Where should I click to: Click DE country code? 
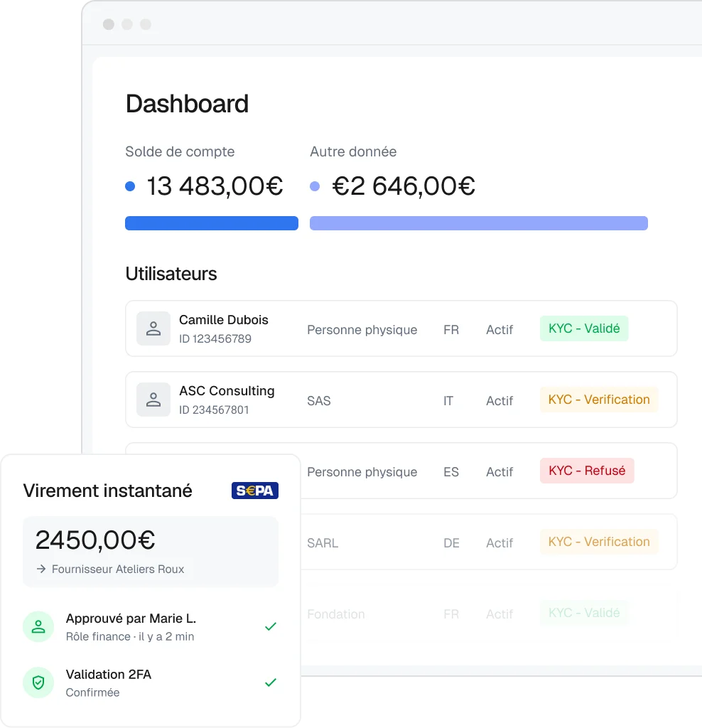(x=451, y=542)
